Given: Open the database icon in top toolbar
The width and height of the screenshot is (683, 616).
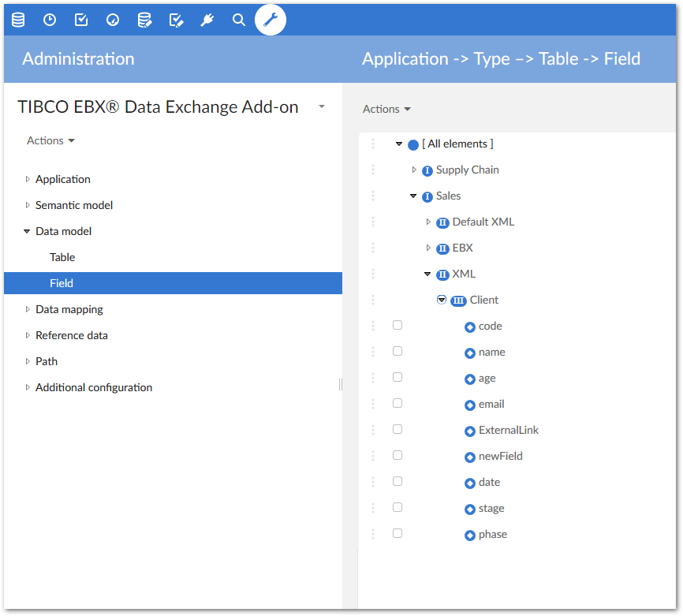Looking at the screenshot, I should pos(18,20).
